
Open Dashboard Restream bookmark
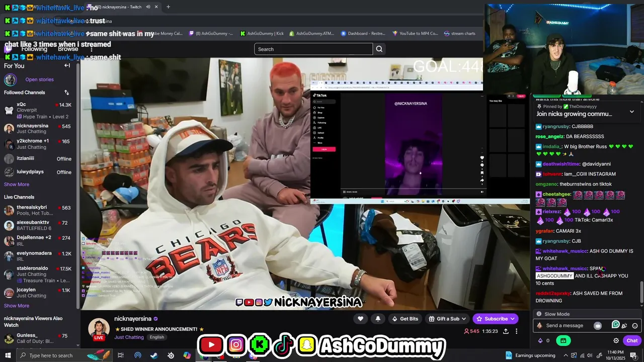click(x=363, y=34)
